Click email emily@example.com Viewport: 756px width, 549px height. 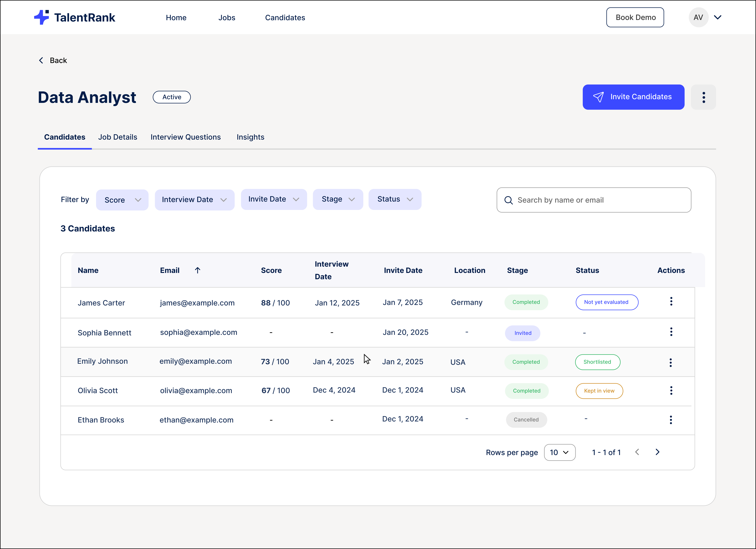[x=196, y=361]
